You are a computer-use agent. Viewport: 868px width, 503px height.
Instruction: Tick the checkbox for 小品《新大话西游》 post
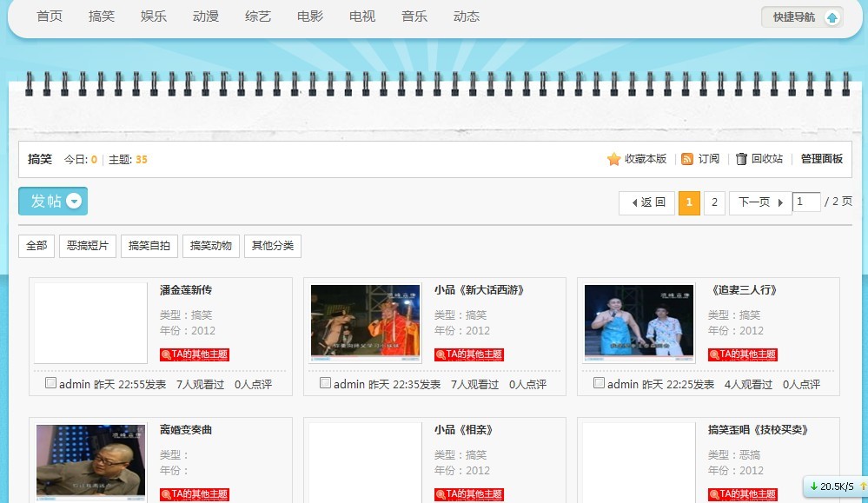point(325,383)
